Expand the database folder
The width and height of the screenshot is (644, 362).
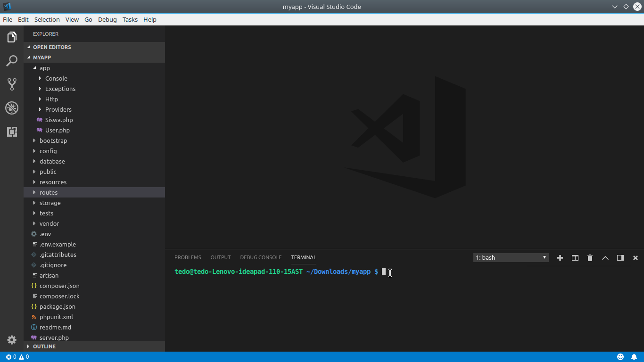tap(94, 161)
